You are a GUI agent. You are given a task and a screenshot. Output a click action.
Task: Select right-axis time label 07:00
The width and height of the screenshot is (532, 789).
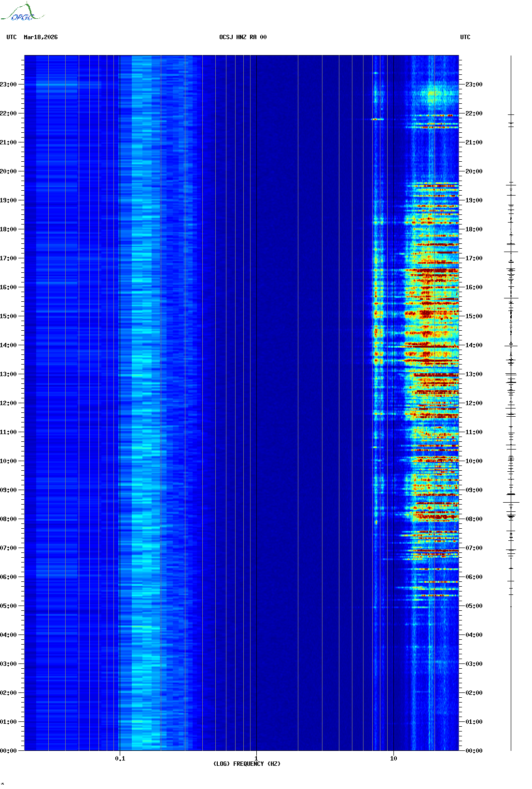click(474, 548)
